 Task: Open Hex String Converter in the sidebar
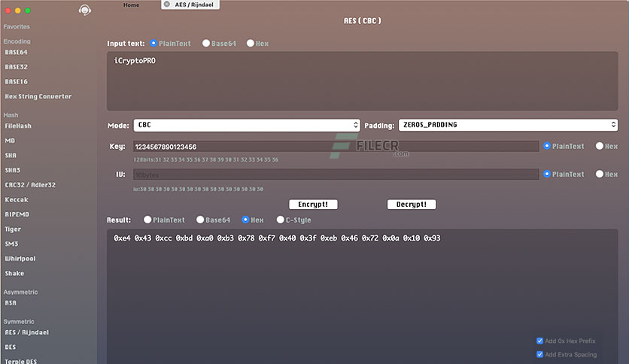[x=38, y=96]
